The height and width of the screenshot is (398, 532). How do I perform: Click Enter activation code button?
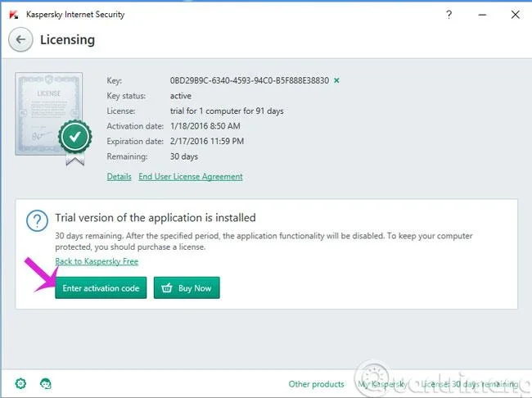pos(101,288)
